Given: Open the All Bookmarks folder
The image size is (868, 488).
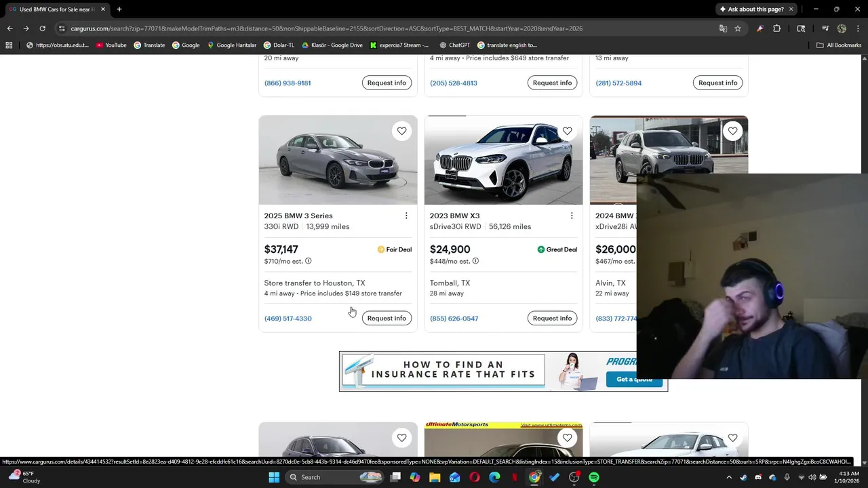Looking at the screenshot, I should (x=839, y=45).
